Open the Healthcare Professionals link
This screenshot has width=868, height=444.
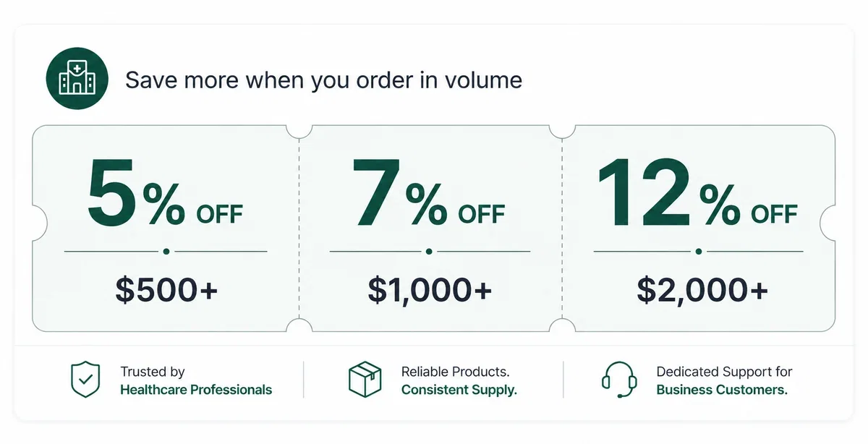[196, 390]
